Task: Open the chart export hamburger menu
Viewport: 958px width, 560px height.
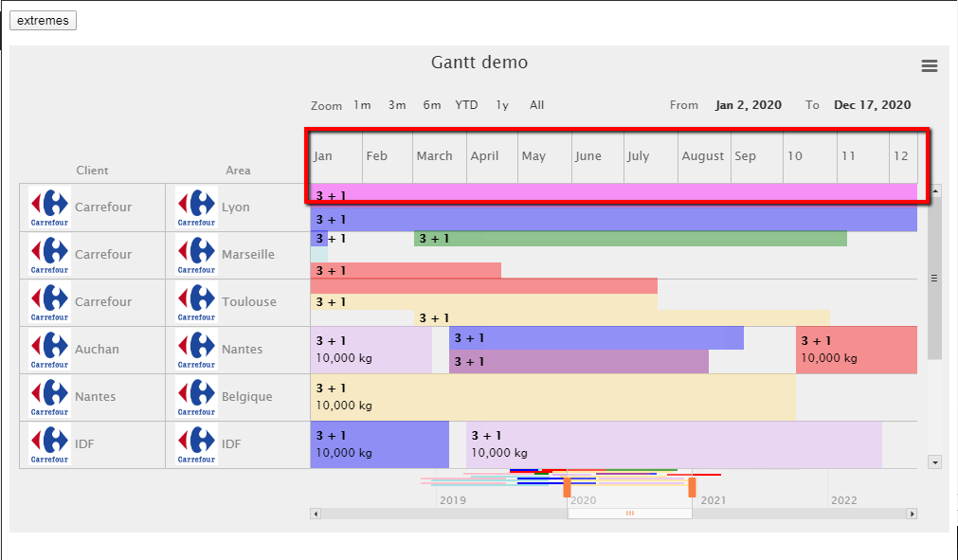Action: coord(929,66)
